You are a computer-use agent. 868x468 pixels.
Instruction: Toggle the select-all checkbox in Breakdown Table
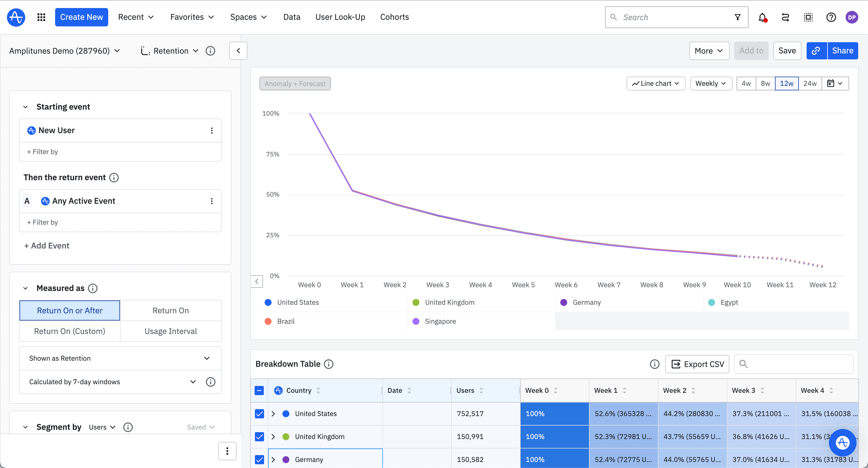coord(259,390)
